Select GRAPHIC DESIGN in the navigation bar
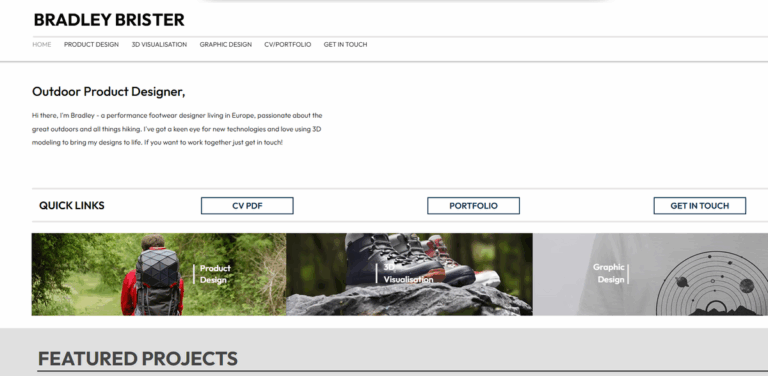This screenshot has height=376, width=768. click(225, 45)
